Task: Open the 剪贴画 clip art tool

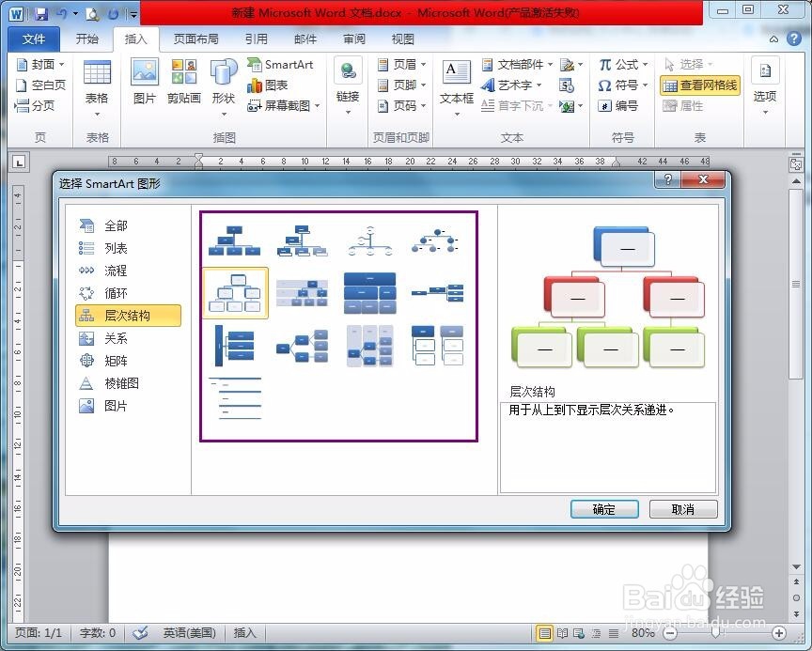Action: click(184, 81)
